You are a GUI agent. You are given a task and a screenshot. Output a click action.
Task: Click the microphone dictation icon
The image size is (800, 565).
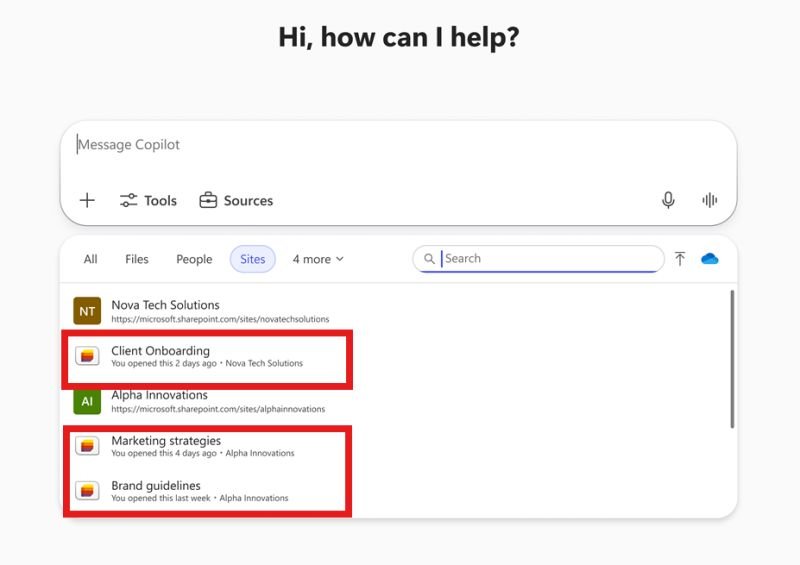coord(668,200)
